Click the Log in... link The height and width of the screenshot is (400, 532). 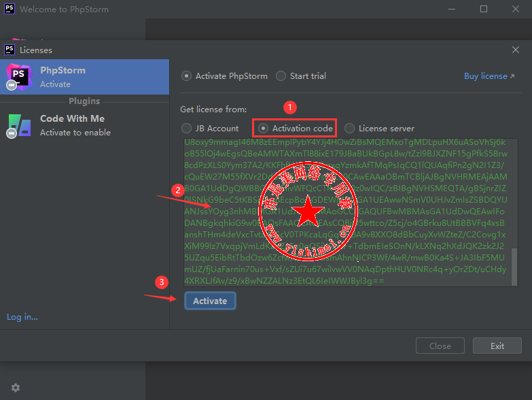coord(22,317)
